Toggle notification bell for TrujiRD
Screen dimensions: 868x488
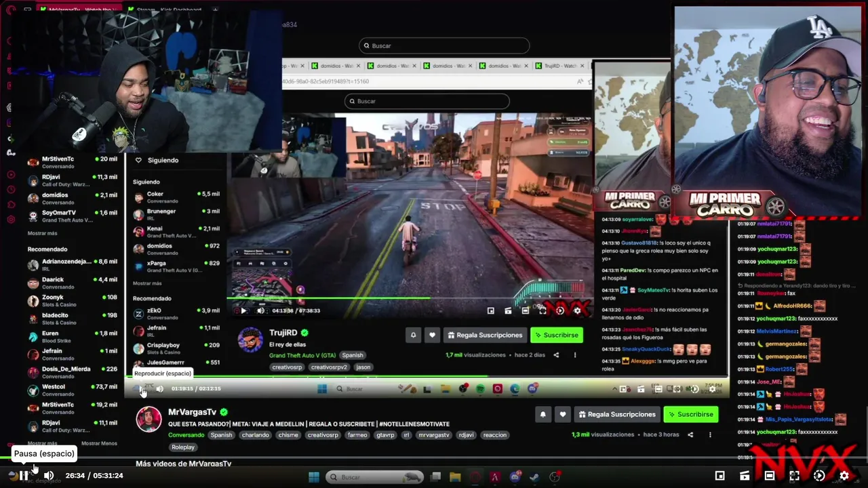[413, 335]
